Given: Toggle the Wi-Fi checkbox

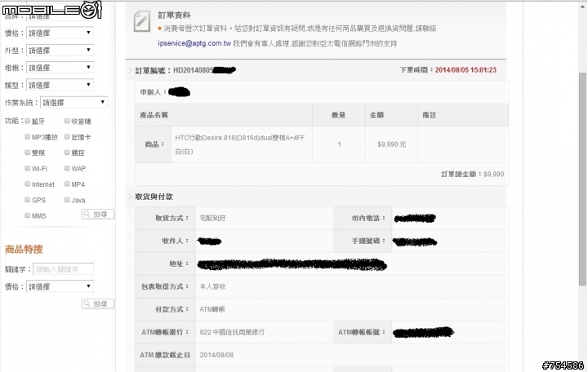Looking at the screenshot, I should pyautogui.click(x=28, y=168).
